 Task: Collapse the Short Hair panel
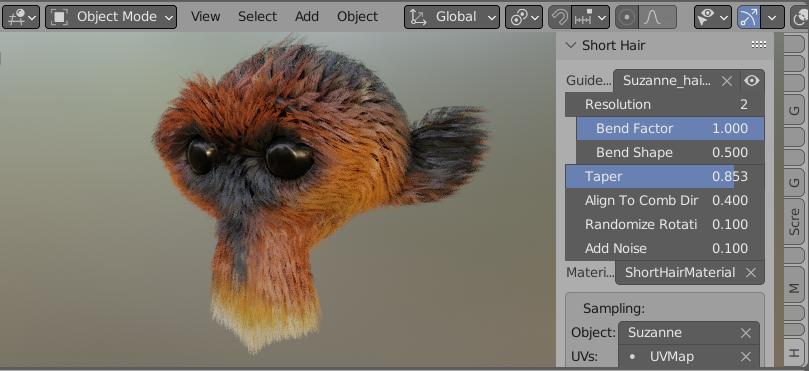pos(571,45)
